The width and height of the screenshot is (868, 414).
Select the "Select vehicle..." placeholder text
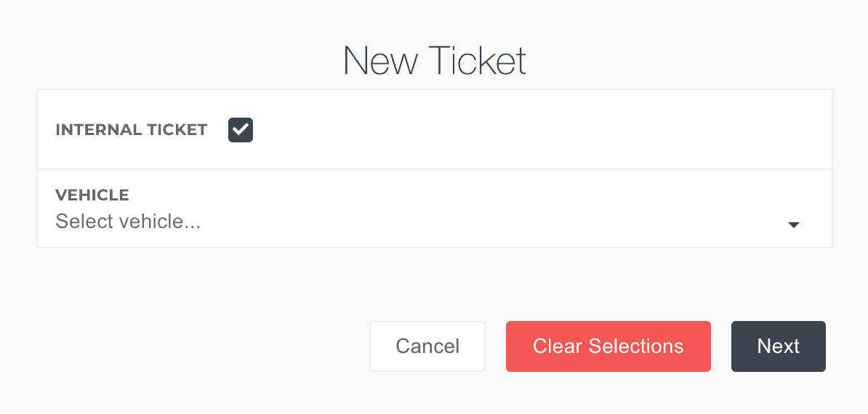tap(128, 222)
